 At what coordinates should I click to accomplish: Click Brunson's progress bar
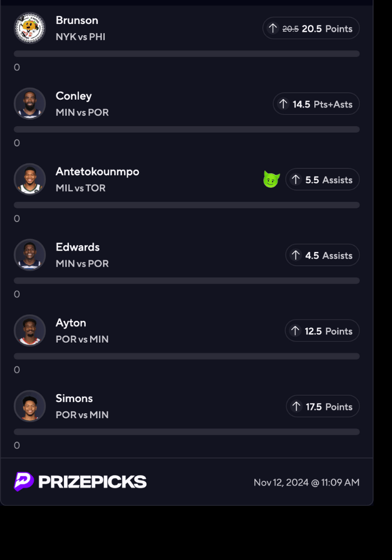pyautogui.click(x=186, y=54)
